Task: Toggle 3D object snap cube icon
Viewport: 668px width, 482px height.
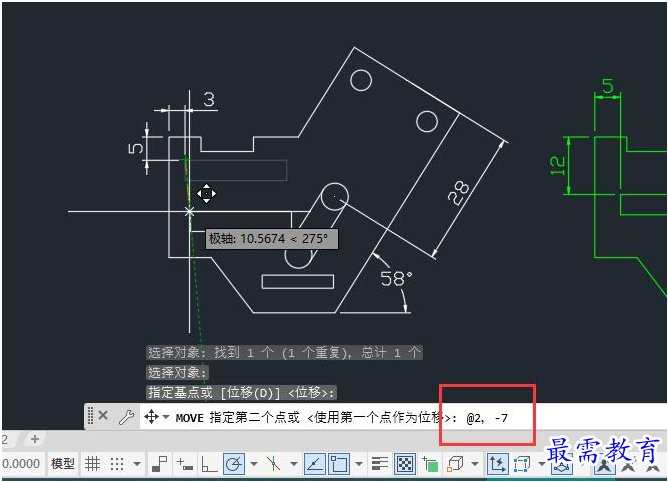Action: pyautogui.click(x=455, y=464)
